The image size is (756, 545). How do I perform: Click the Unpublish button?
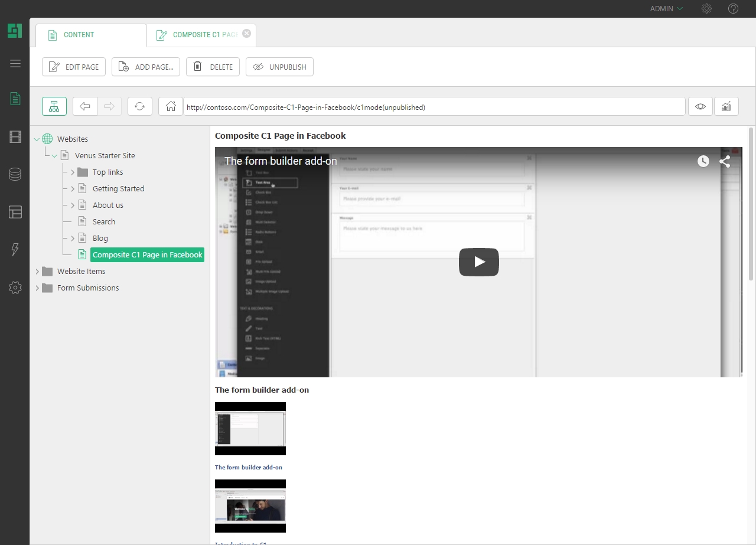coord(279,67)
